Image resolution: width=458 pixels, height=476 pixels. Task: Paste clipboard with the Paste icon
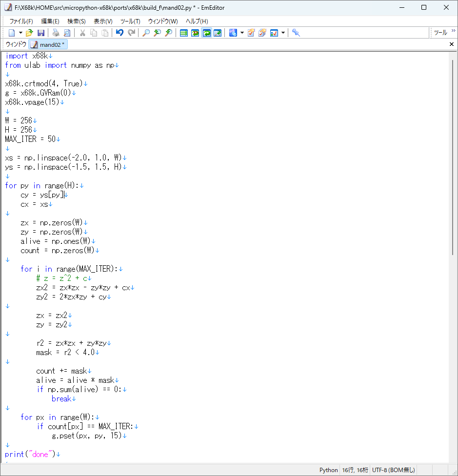(x=105, y=33)
